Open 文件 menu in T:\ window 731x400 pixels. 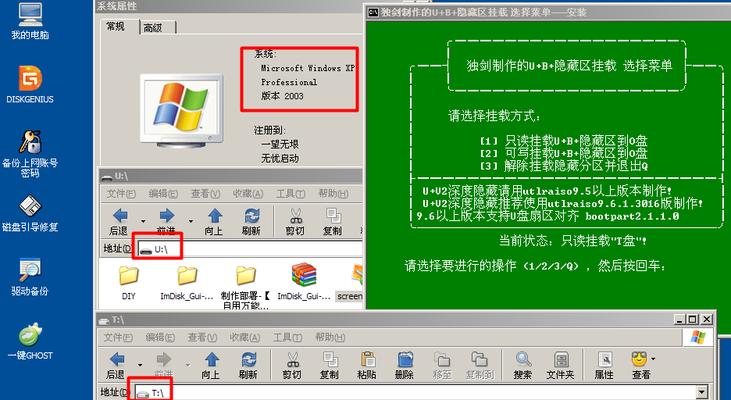(118, 337)
